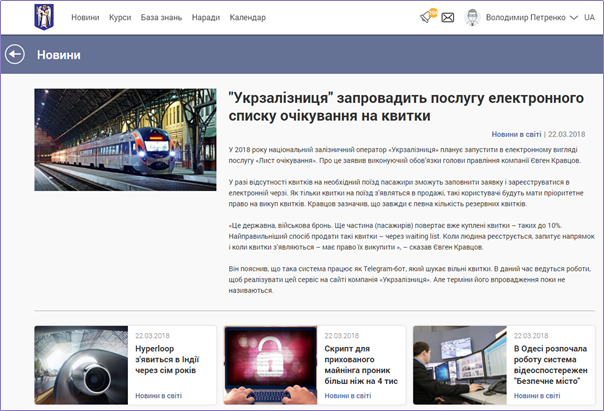Select the Наради menu item
The width and height of the screenshot is (604, 411).
click(204, 18)
